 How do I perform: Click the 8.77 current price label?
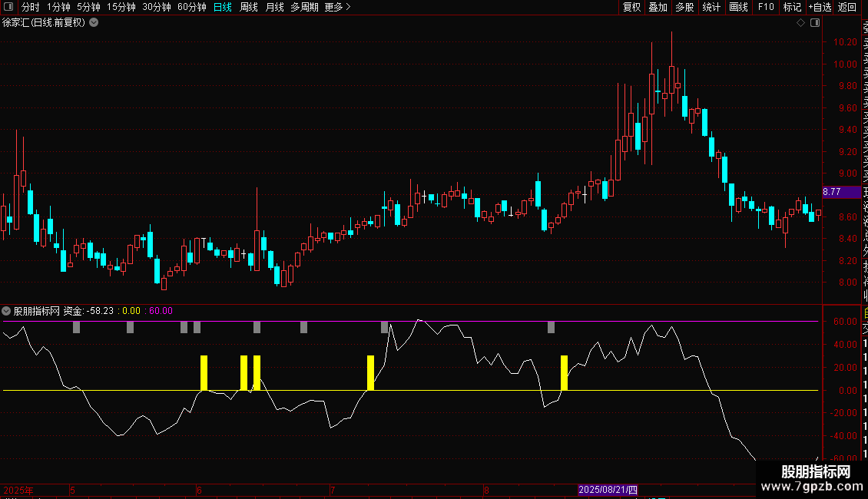841,192
